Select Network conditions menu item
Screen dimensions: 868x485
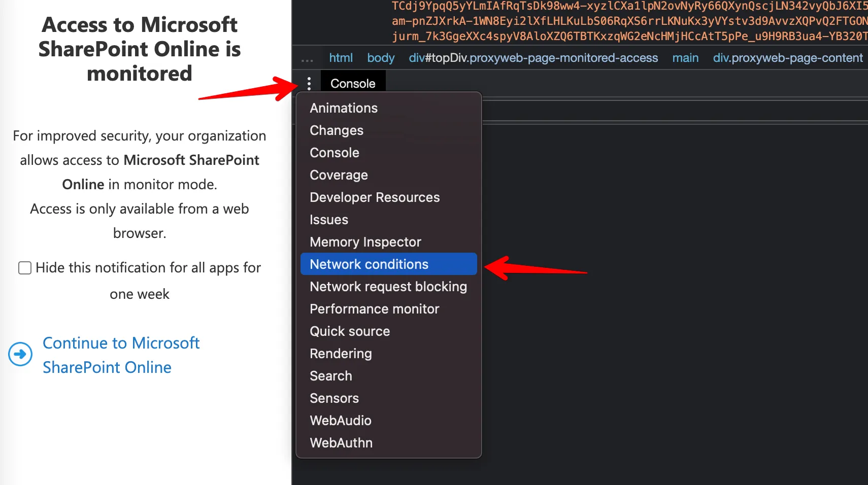pos(369,264)
